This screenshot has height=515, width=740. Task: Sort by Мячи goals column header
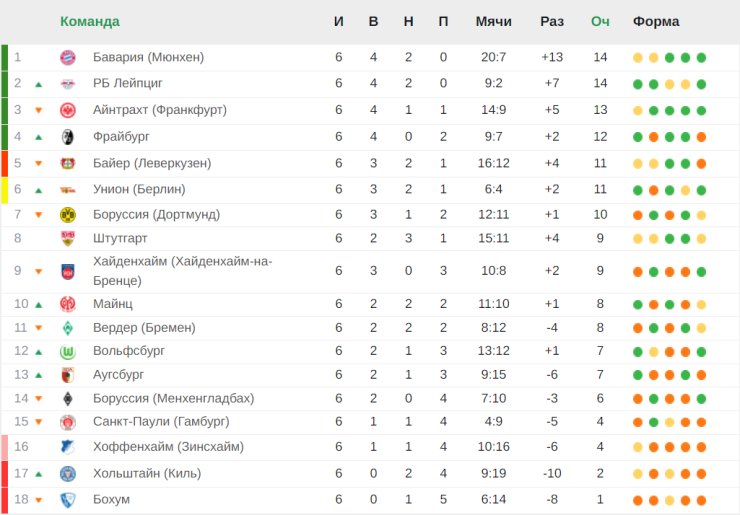493,22
